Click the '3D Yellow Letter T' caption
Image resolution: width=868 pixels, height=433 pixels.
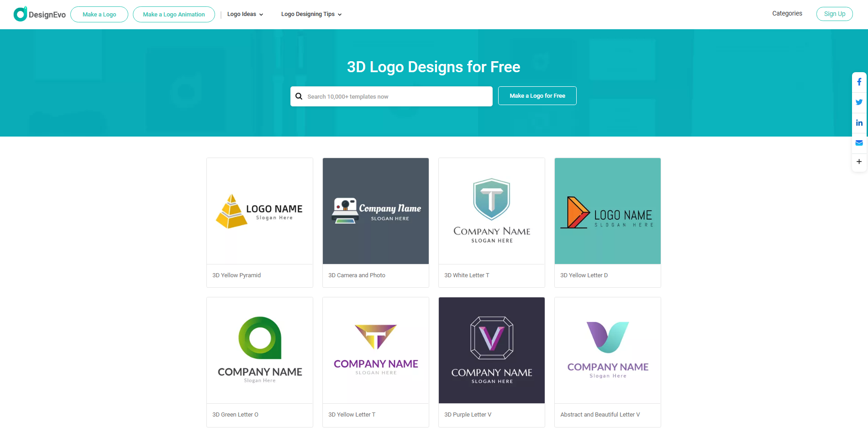[x=352, y=415]
